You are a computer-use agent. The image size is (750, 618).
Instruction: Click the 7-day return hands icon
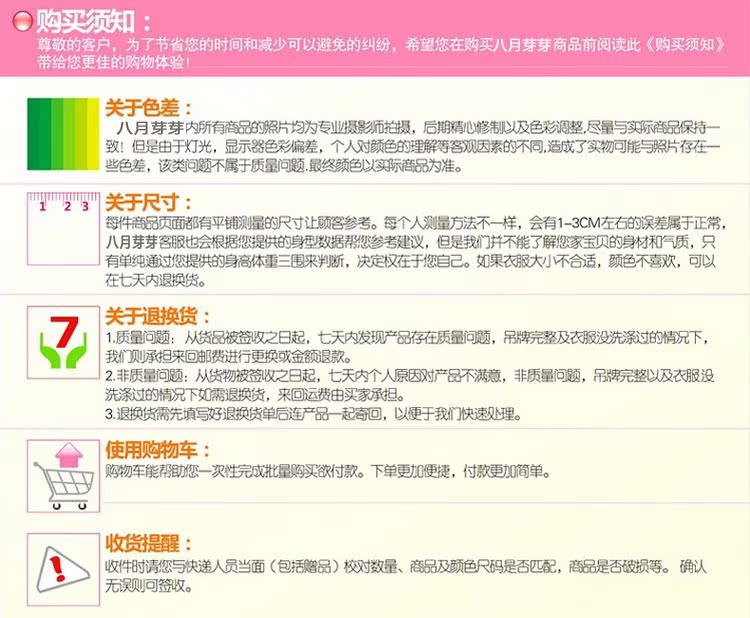coord(63,342)
